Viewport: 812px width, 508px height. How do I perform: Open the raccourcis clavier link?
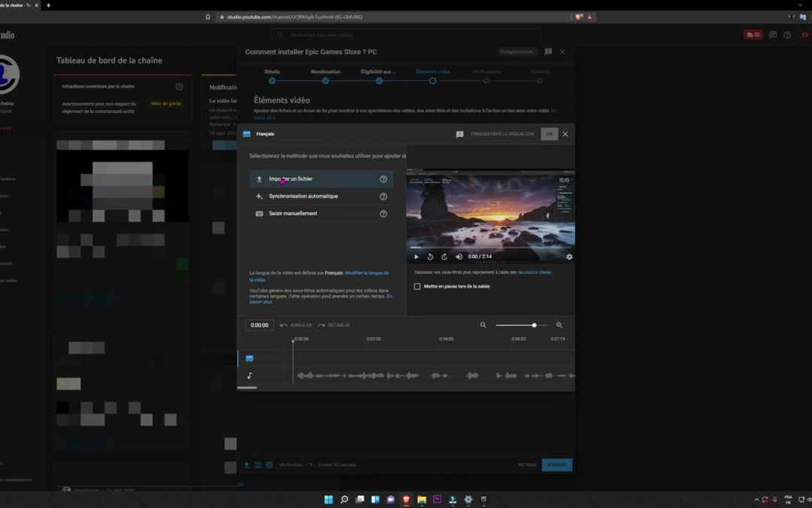535,272
